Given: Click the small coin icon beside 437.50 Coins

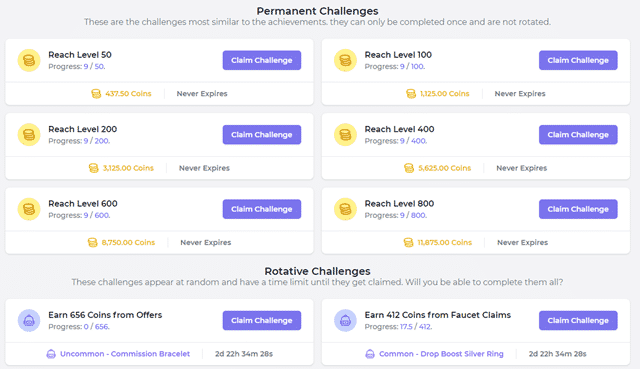Looking at the screenshot, I should coord(96,94).
